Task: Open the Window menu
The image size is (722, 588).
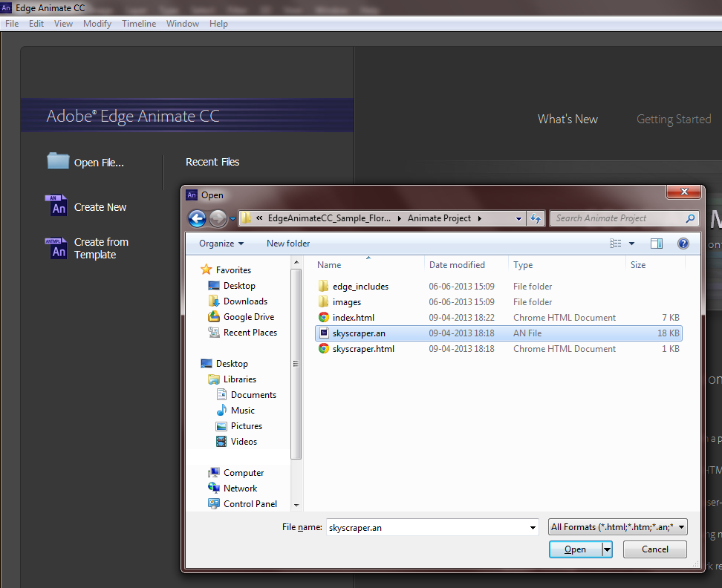Action: [182, 24]
